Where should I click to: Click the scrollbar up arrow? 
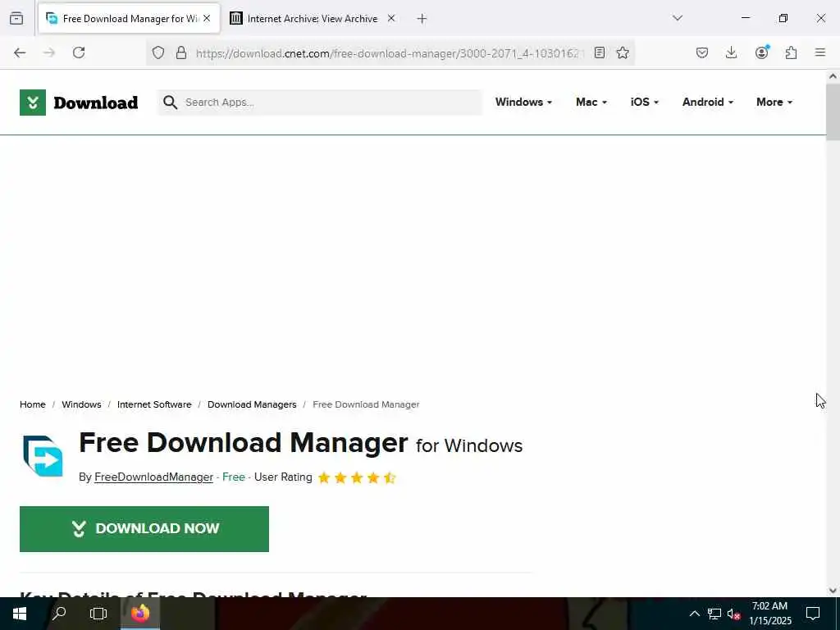click(833, 76)
